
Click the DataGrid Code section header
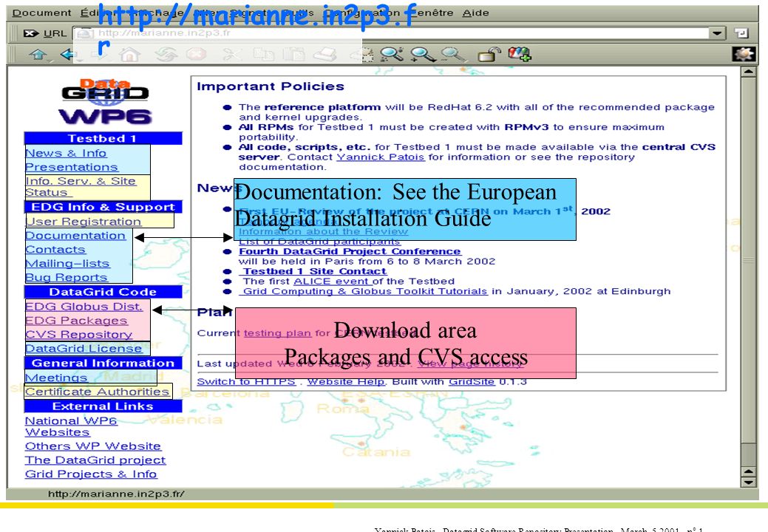103,292
